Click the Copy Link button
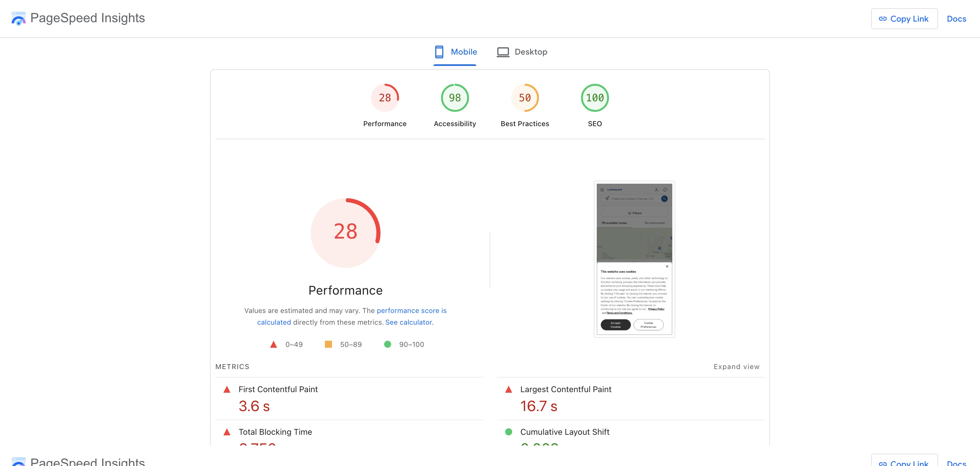 [x=904, y=18]
